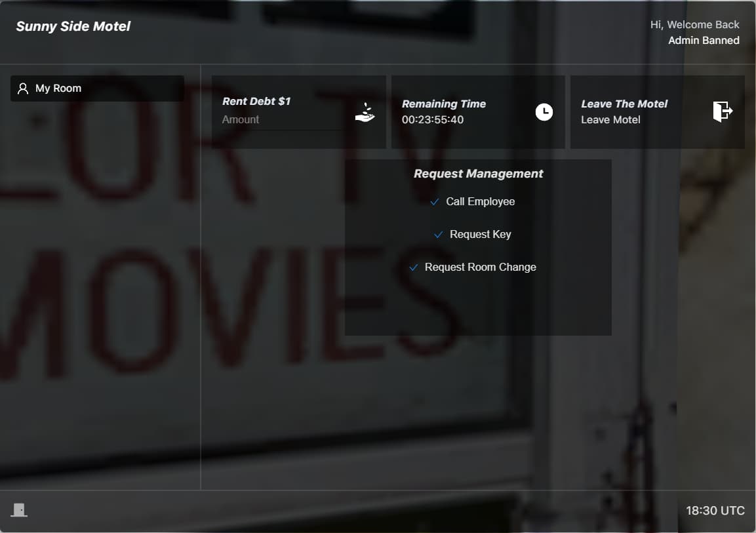Click the 00:23:55:40 remaining time value
Image resolution: width=756 pixels, height=533 pixels.
433,119
